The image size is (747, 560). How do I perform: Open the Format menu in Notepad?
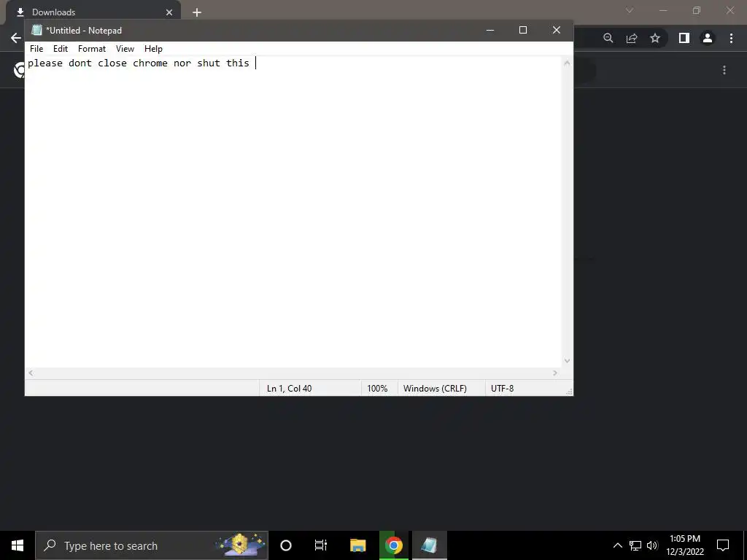coord(91,49)
